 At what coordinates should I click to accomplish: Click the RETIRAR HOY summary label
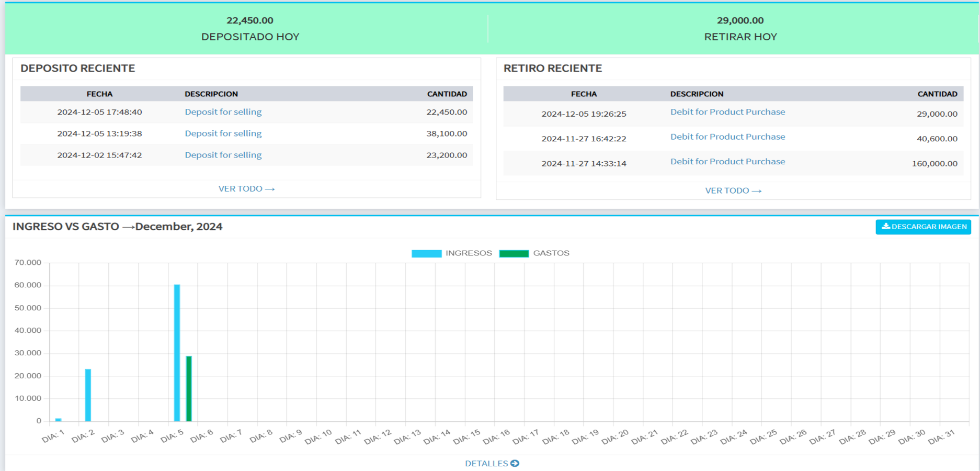coord(740,37)
